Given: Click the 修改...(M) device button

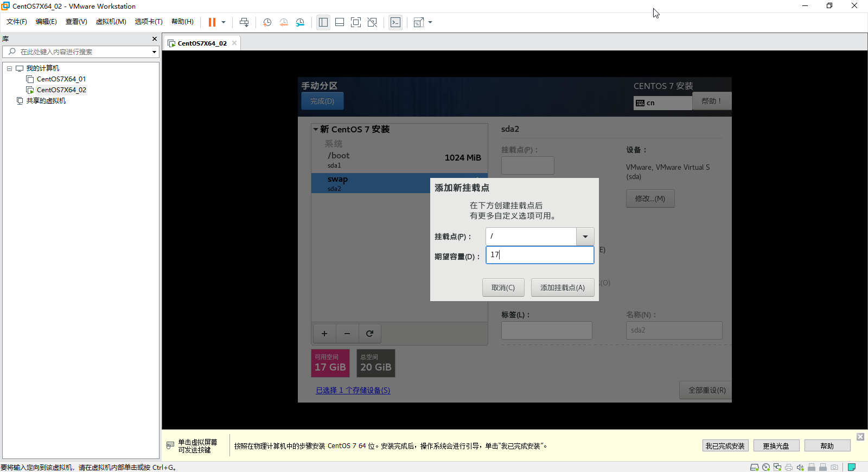Looking at the screenshot, I should 650,199.
